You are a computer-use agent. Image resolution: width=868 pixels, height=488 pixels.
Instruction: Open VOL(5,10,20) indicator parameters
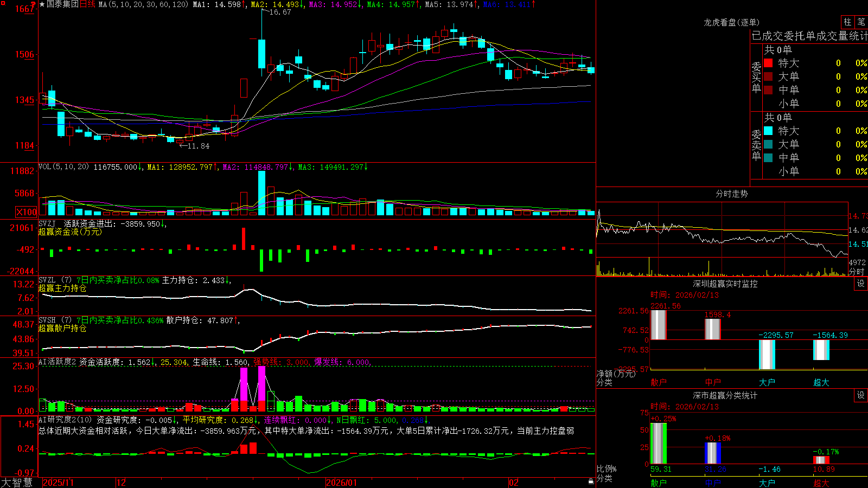(x=63, y=167)
